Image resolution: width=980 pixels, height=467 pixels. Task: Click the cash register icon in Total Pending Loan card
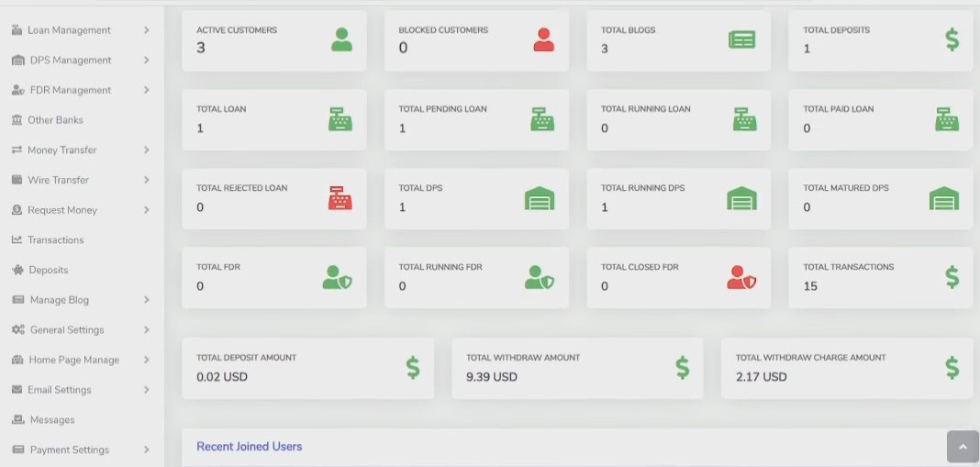pyautogui.click(x=542, y=118)
